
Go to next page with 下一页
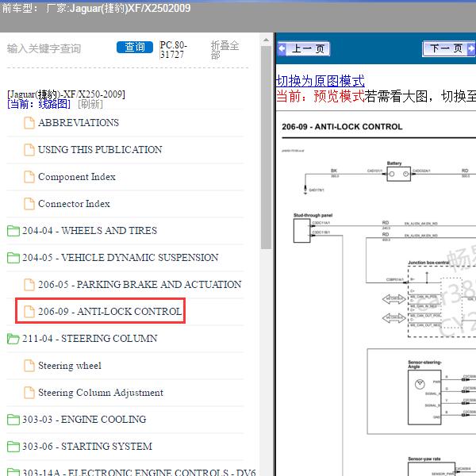click(x=449, y=48)
